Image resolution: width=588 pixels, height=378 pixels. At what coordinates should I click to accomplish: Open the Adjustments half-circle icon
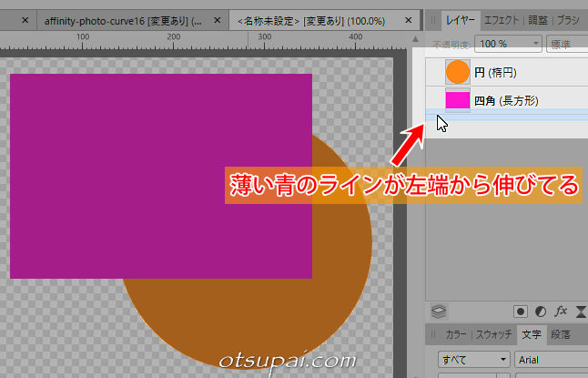click(541, 310)
